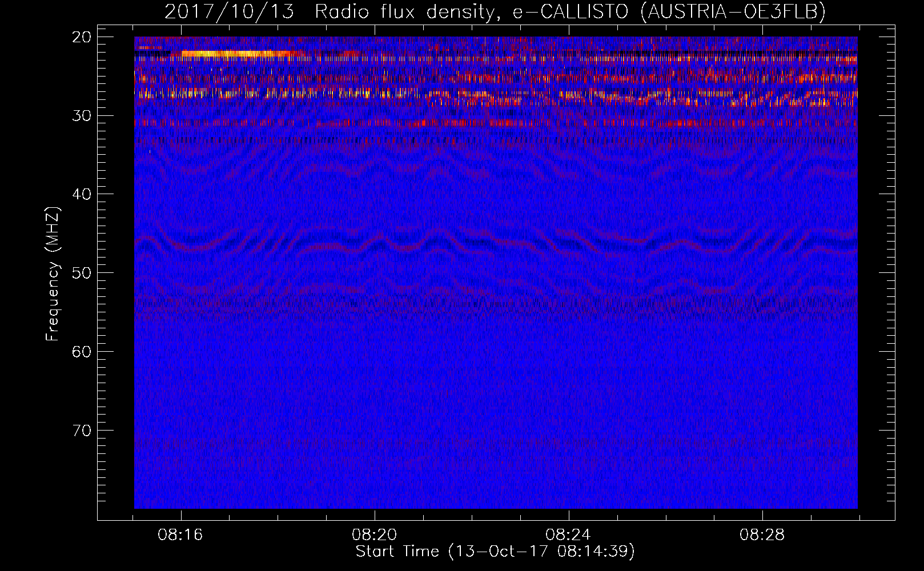Click the '(AUSTRIA-OE3FLB)' station label
Image resolution: width=924 pixels, height=571 pixels.
point(733,11)
